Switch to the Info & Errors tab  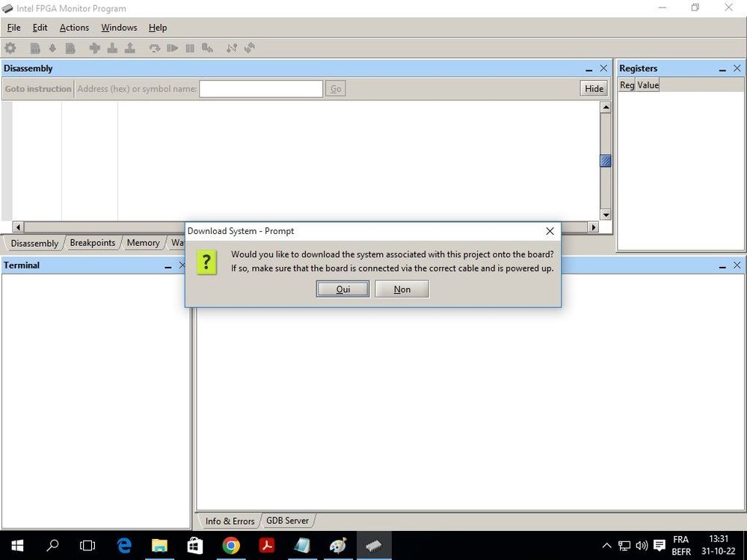pos(230,521)
